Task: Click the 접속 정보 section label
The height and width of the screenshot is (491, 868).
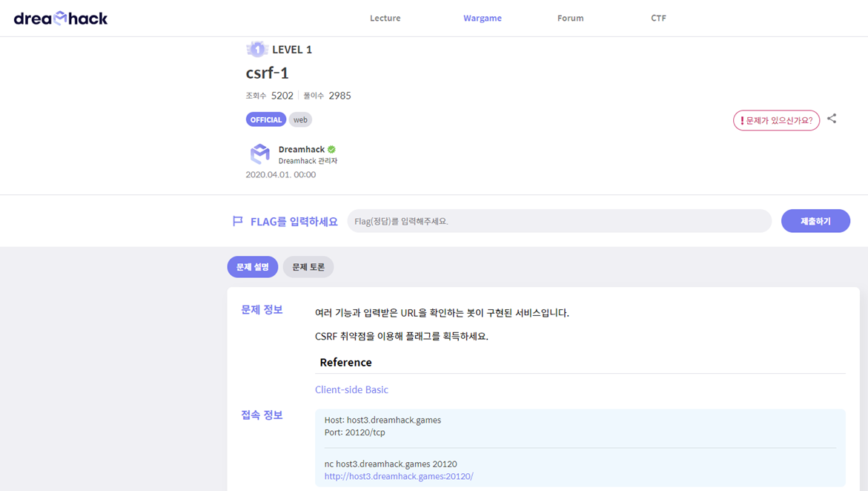Action: pos(262,415)
